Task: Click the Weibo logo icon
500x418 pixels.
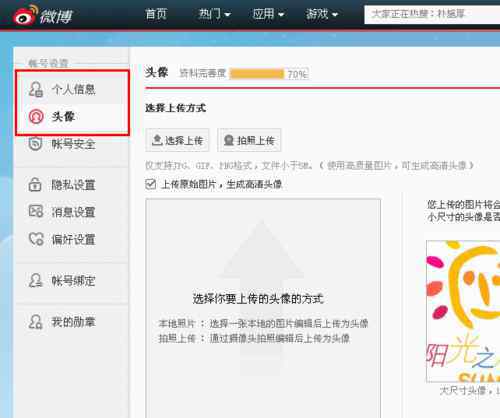Action: (24, 15)
